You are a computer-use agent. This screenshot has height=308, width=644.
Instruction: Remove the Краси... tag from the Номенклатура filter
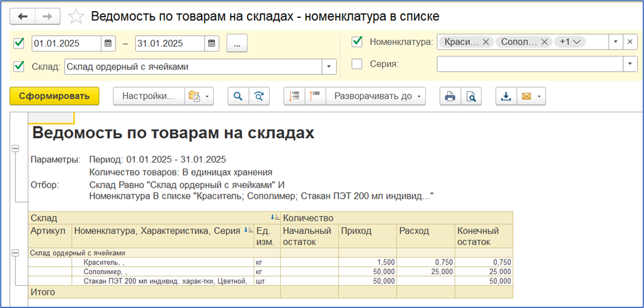(x=485, y=42)
